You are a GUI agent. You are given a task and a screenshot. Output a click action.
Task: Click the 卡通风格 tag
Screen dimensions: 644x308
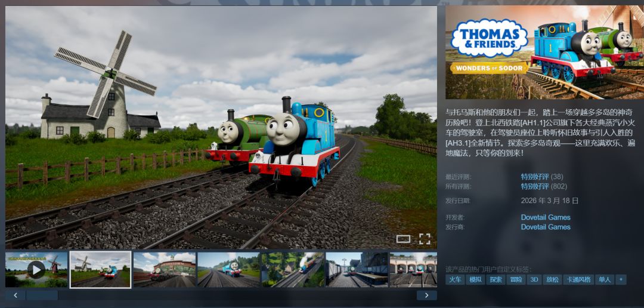pos(578,279)
